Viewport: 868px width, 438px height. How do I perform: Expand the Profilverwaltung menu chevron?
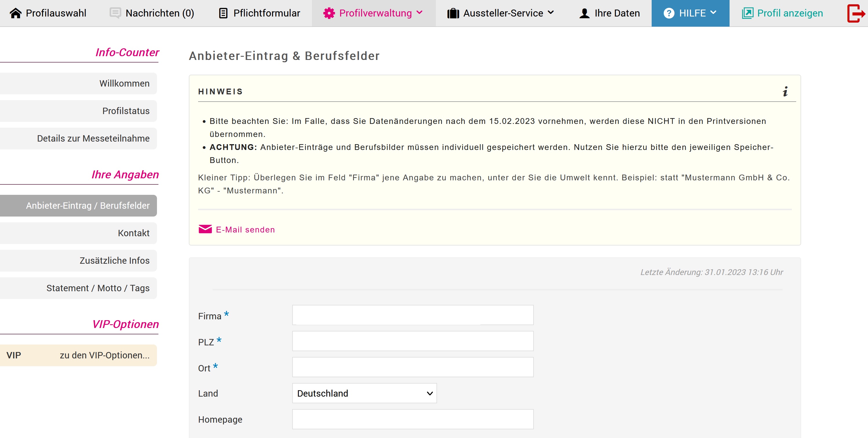pyautogui.click(x=419, y=12)
